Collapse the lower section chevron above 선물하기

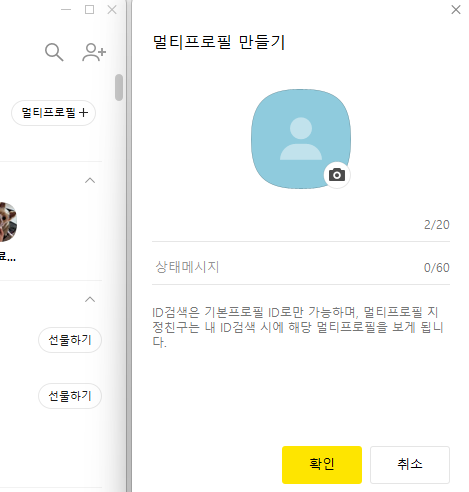tap(90, 299)
